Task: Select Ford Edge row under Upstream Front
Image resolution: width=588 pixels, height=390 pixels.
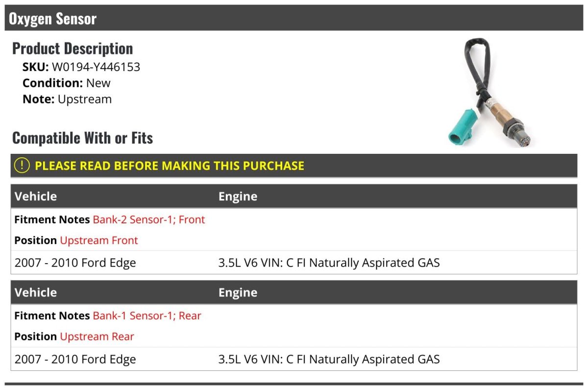Action: (x=75, y=263)
